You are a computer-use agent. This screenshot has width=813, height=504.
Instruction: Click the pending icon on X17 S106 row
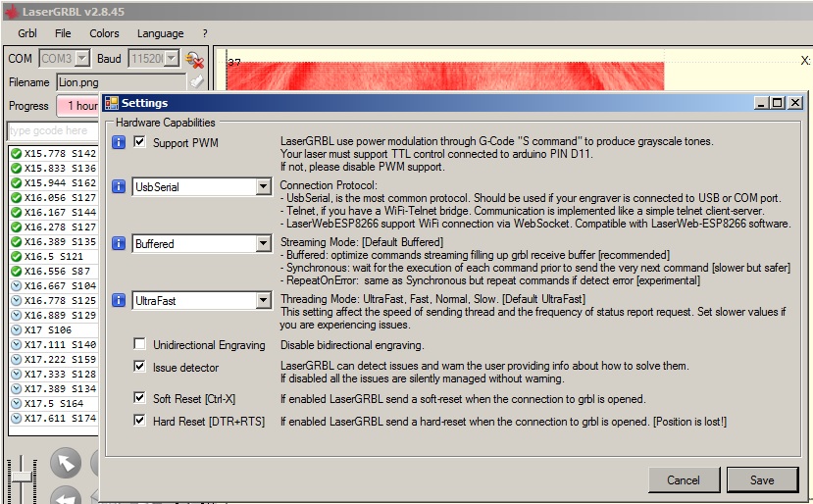[16, 329]
